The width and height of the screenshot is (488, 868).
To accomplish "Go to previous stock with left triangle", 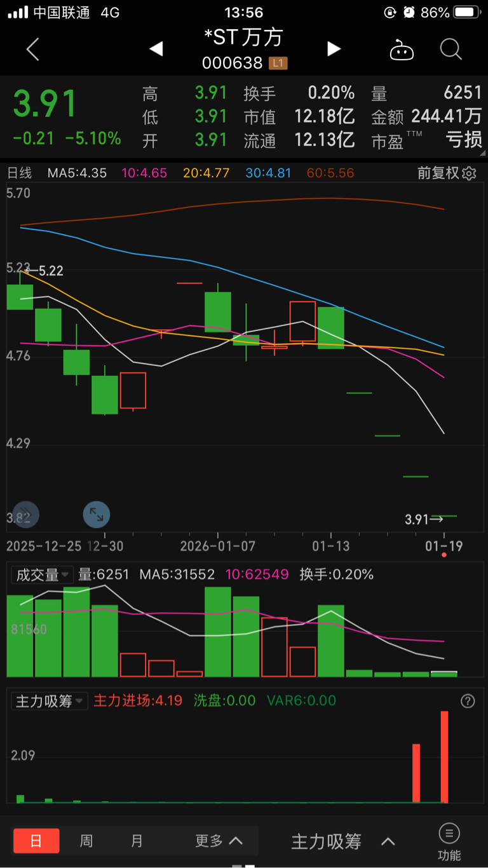I will (x=156, y=49).
